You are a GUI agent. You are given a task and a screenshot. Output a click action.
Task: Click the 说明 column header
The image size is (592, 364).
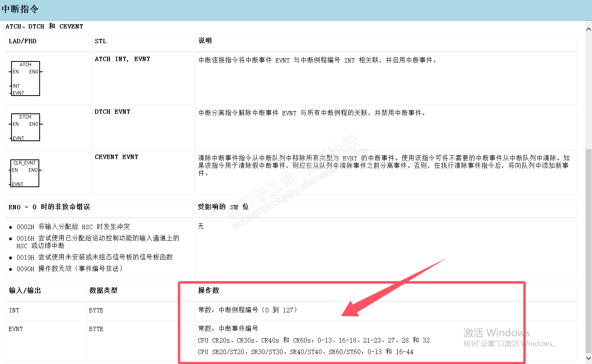coord(205,41)
